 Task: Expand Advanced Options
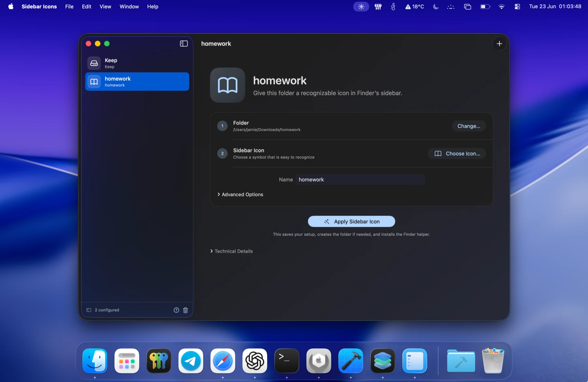240,194
